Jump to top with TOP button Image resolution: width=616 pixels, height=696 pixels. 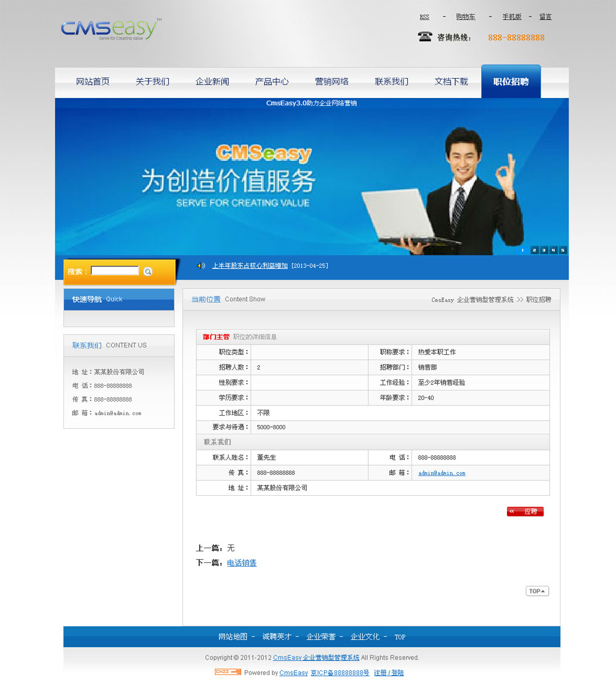[x=537, y=591]
